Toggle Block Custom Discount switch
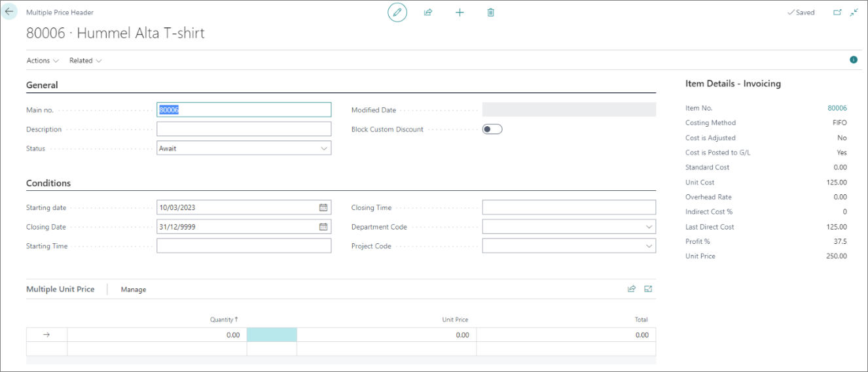This screenshot has width=868, height=372. 492,129
